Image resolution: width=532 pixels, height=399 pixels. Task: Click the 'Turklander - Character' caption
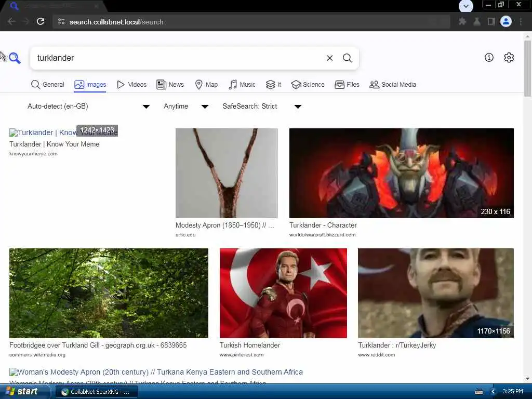click(323, 225)
